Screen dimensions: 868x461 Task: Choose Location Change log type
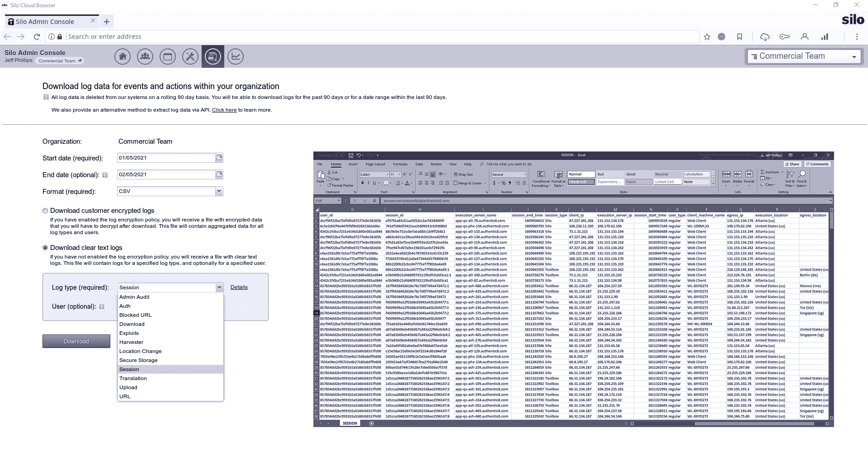(170, 351)
